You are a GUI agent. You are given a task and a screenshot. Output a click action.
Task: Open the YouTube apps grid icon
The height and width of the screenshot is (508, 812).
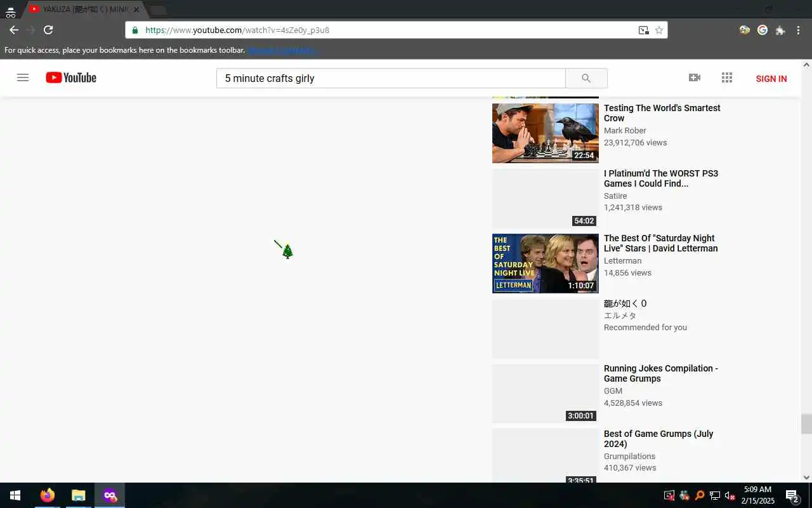pyautogui.click(x=727, y=77)
